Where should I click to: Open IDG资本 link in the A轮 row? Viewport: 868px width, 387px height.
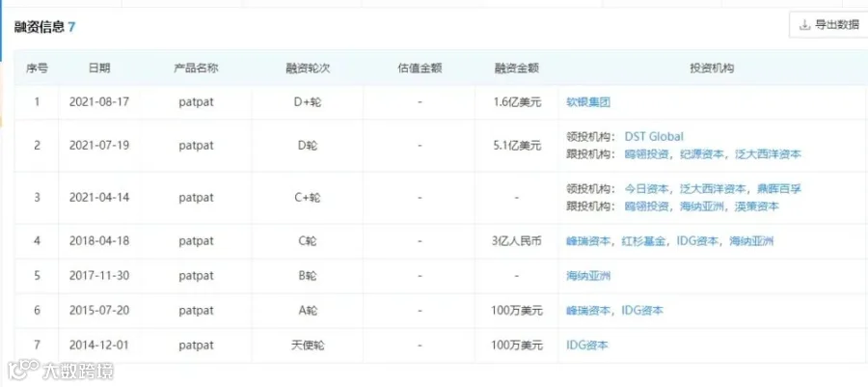click(642, 311)
